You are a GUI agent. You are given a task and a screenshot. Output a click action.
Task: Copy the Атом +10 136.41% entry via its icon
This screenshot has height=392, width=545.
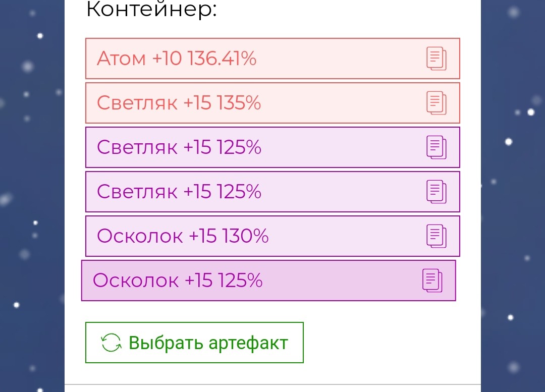pyautogui.click(x=437, y=59)
